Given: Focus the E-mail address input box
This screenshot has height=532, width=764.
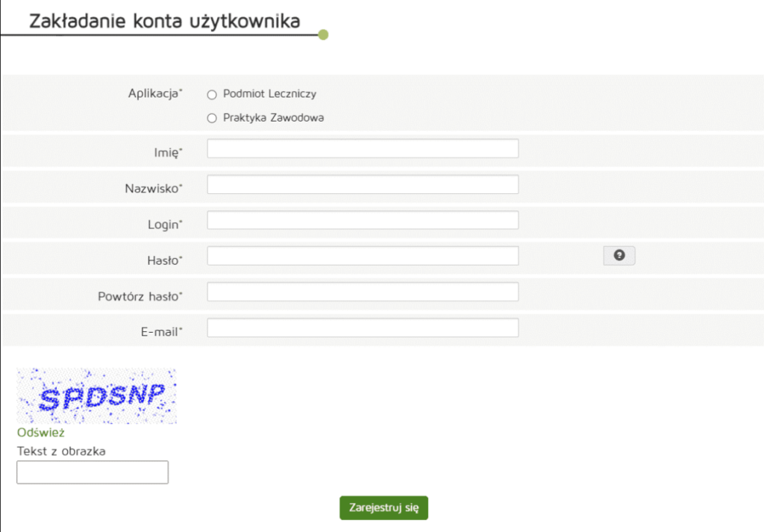Looking at the screenshot, I should (363, 328).
